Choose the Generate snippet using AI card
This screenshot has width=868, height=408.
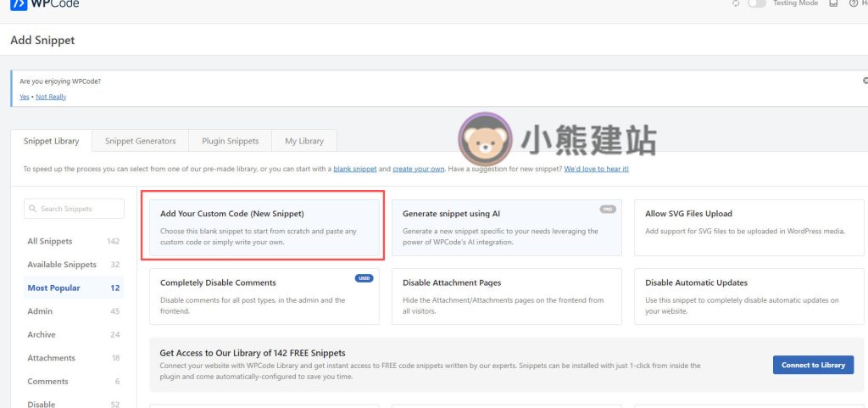point(506,227)
